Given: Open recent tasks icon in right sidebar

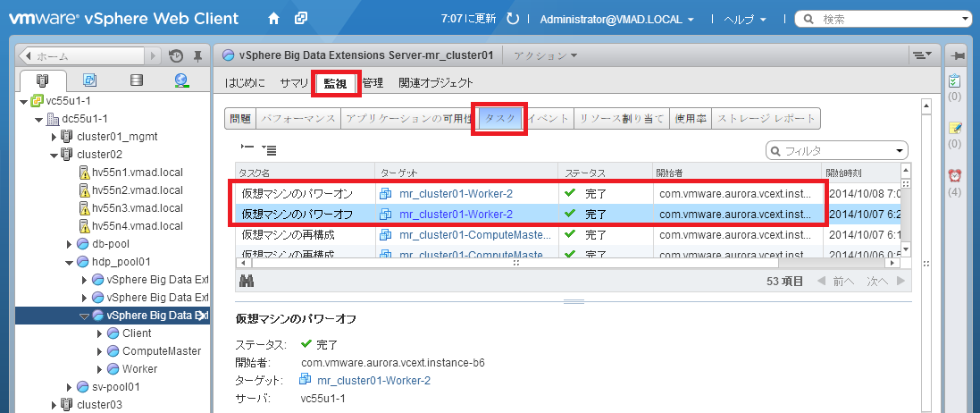Looking at the screenshot, I should click(954, 80).
